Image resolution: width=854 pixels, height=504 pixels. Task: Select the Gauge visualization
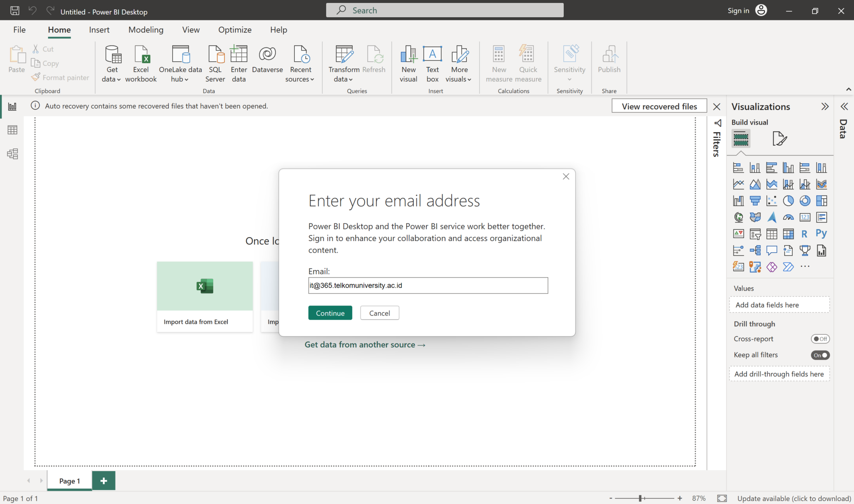click(x=788, y=217)
